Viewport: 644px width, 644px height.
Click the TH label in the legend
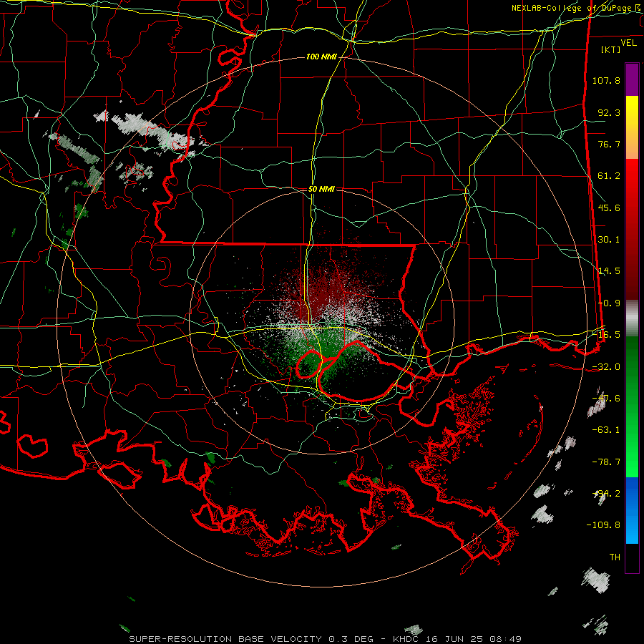coord(615,557)
